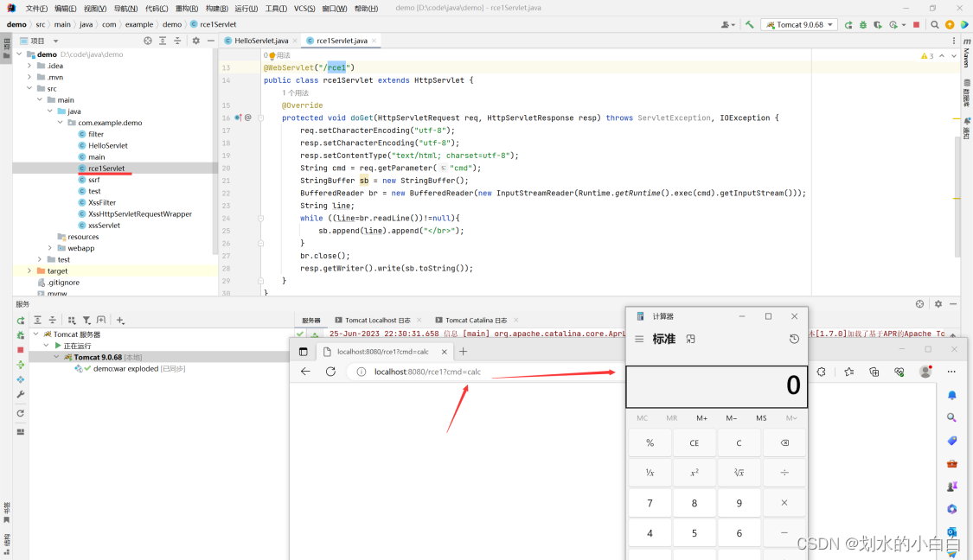Click the browser address bar URL

[427, 372]
